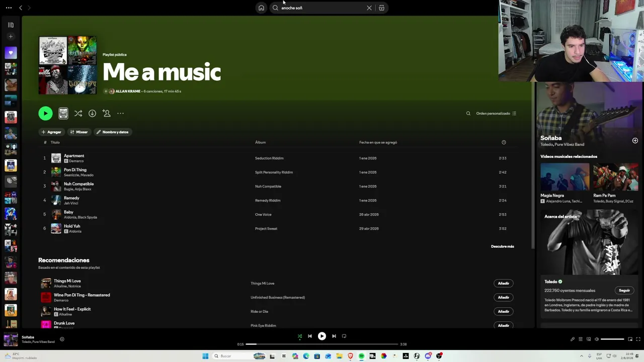
Task: Add 'How It Feel - Explicit' via Añadir
Action: pos(503,312)
